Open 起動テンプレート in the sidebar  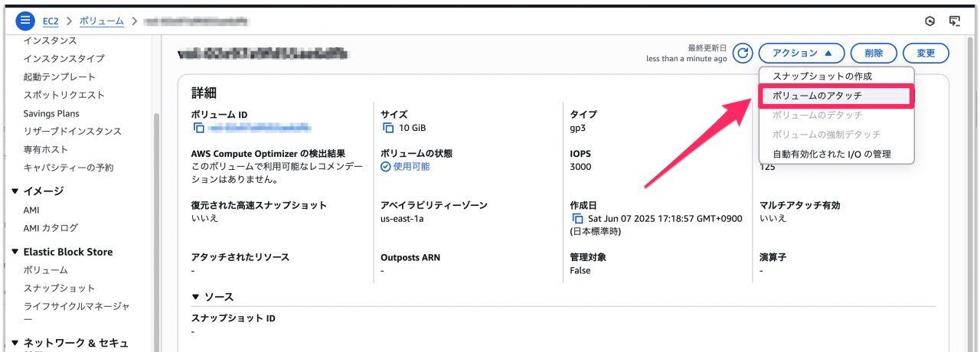[60, 77]
